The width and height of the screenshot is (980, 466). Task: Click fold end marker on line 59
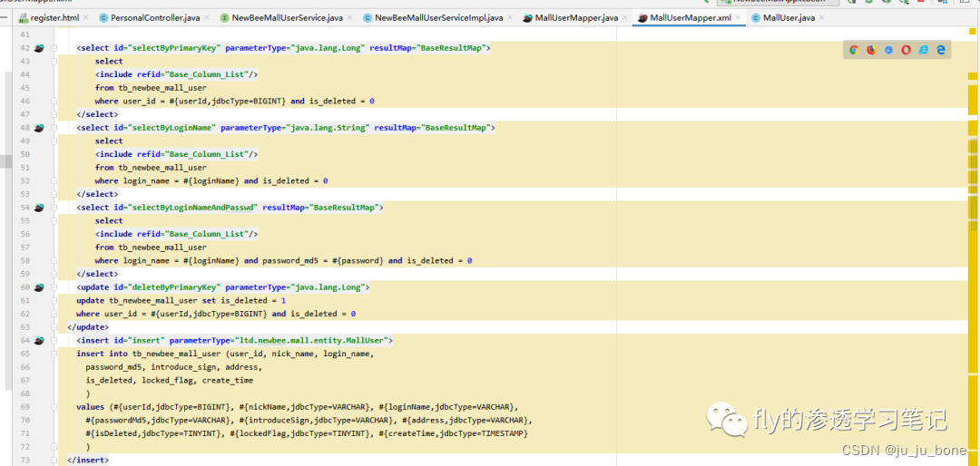click(54, 274)
